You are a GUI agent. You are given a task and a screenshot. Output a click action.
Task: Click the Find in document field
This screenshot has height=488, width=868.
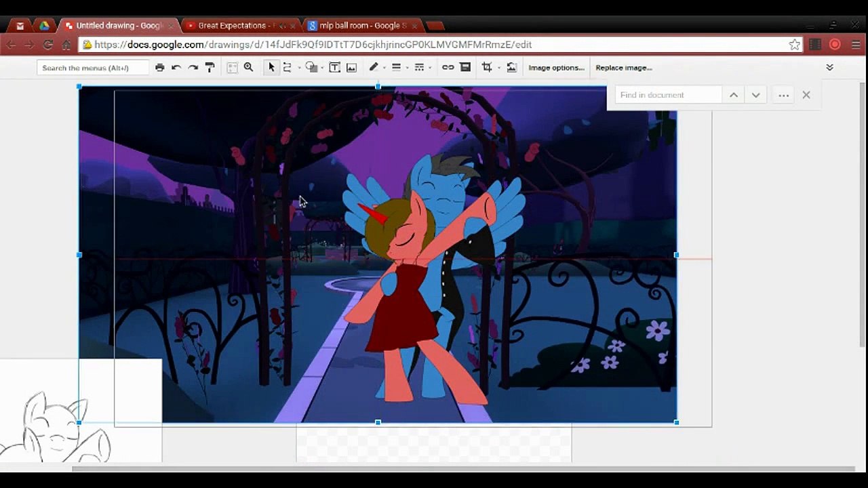[669, 95]
